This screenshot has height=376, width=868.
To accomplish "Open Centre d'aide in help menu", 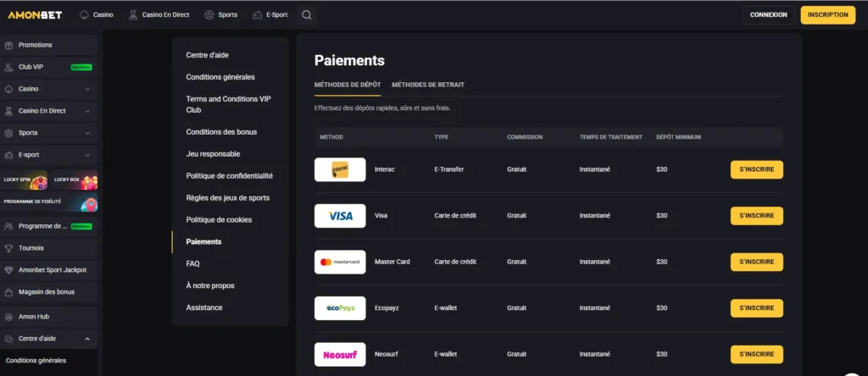I will point(207,55).
